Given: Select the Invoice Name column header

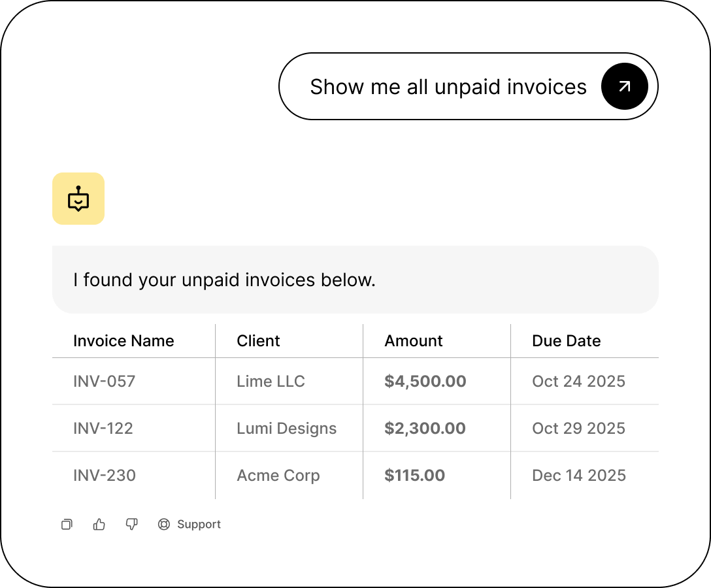Looking at the screenshot, I should pos(124,341).
